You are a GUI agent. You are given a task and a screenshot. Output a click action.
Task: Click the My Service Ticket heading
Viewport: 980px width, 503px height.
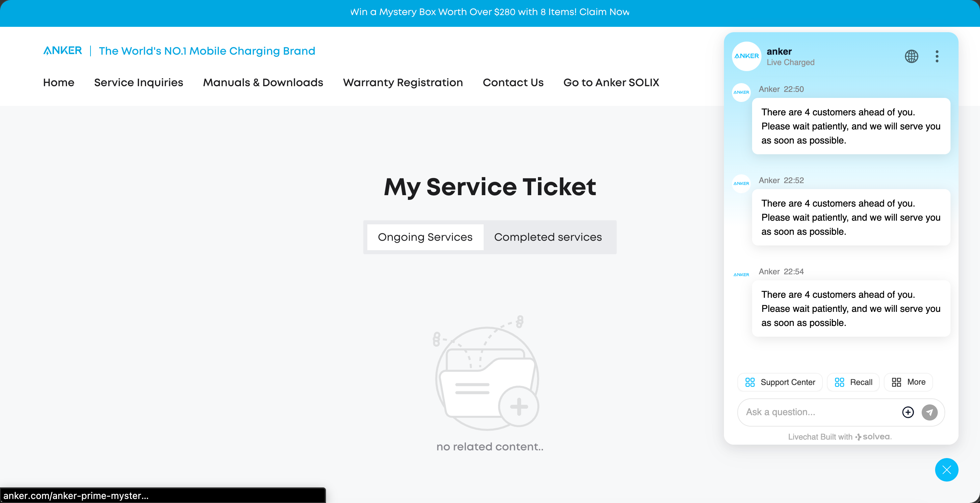point(490,187)
